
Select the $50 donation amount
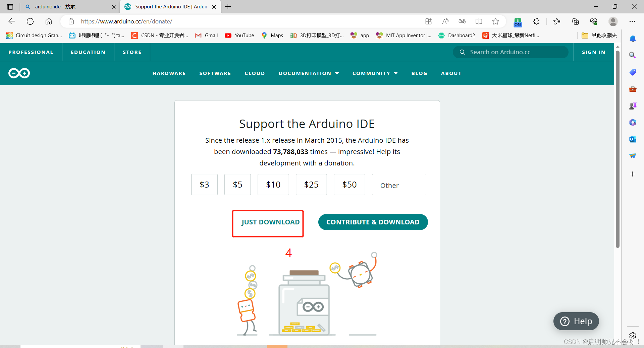point(350,185)
